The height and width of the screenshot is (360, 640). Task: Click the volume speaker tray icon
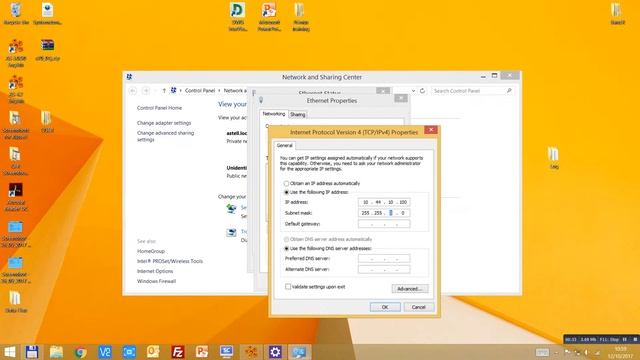[x=587, y=352]
